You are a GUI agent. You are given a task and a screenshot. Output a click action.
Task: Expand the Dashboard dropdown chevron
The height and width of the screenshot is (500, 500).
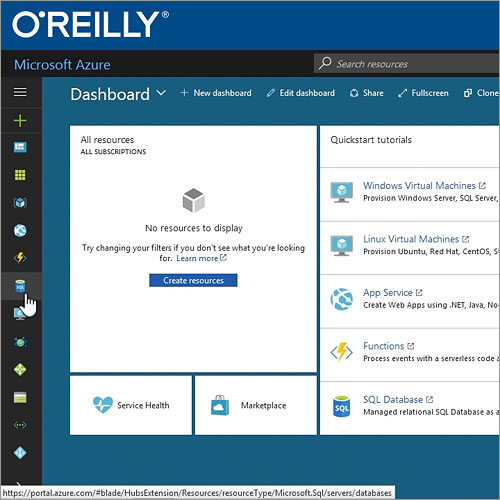(x=161, y=93)
